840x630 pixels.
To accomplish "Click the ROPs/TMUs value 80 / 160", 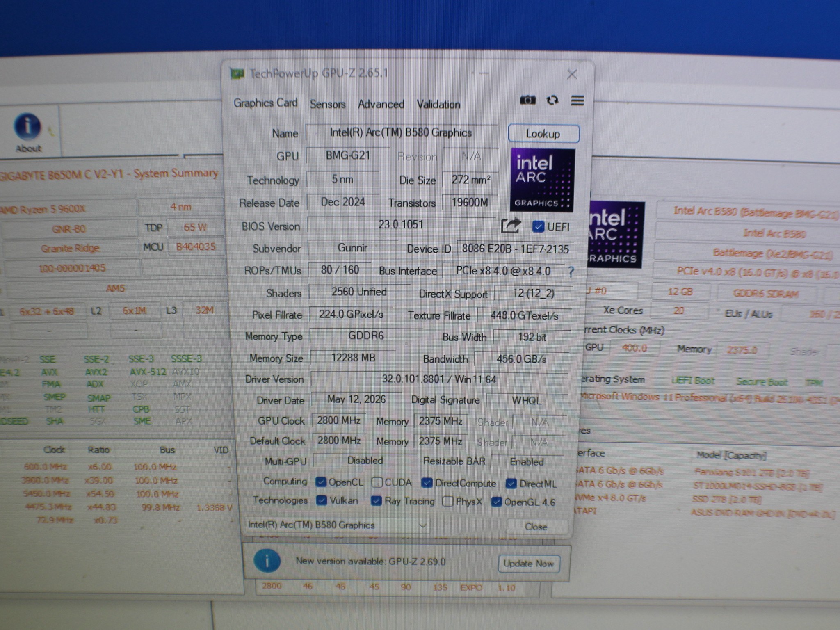I will [340, 270].
